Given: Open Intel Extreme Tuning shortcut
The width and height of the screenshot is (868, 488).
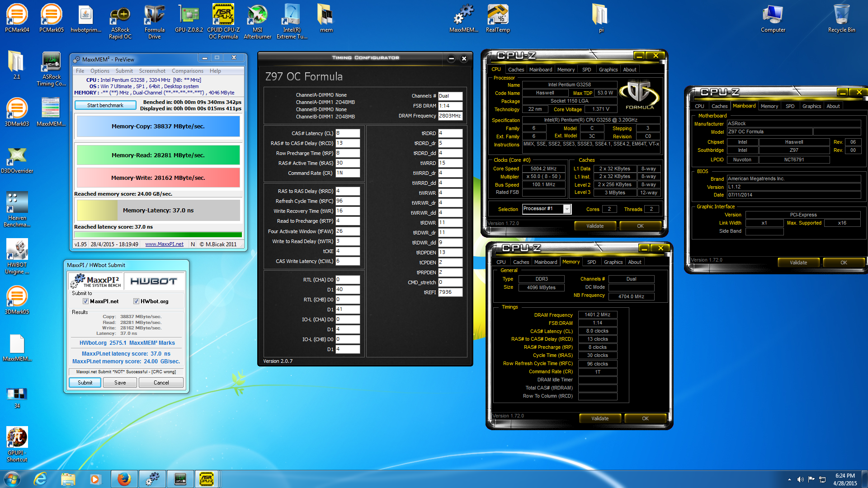Looking at the screenshot, I should pyautogui.click(x=292, y=22).
